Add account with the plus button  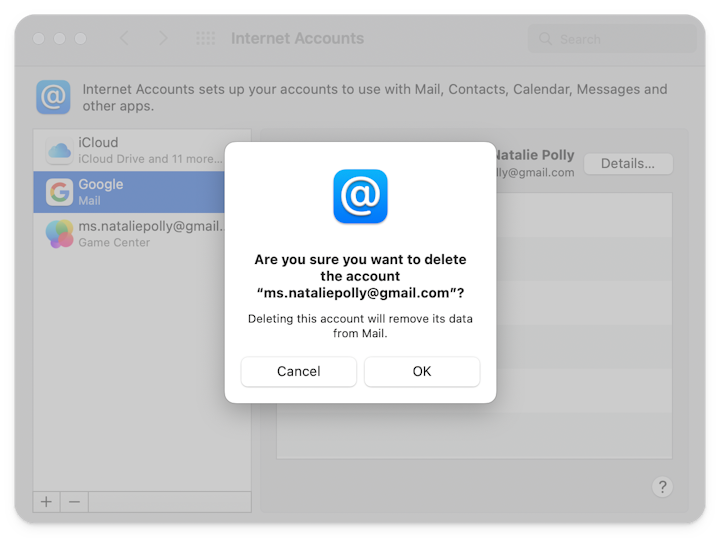coord(46,501)
